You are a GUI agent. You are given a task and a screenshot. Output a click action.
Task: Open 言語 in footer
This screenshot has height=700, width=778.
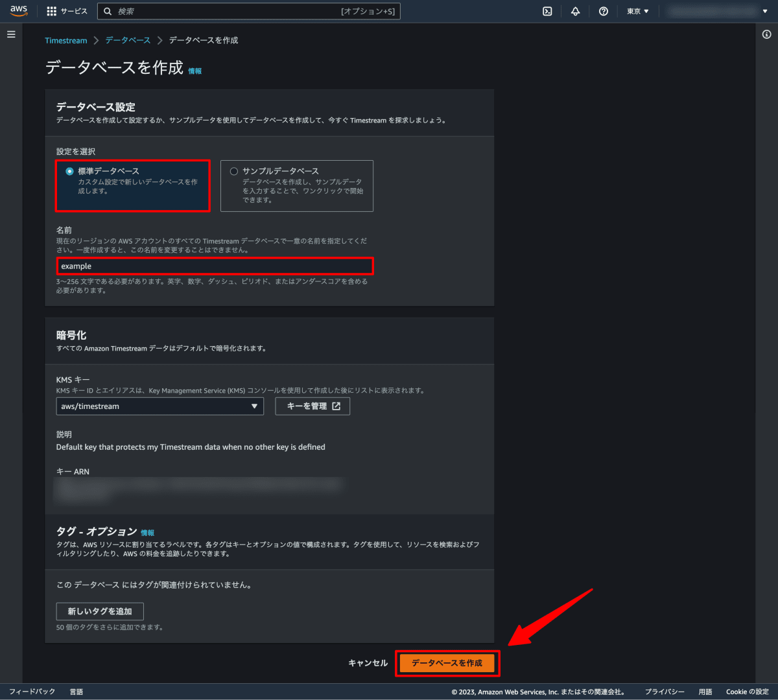coord(77,692)
